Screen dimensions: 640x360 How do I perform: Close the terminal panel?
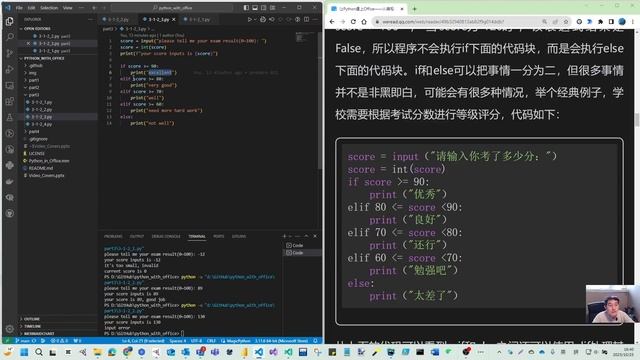tap(315, 236)
